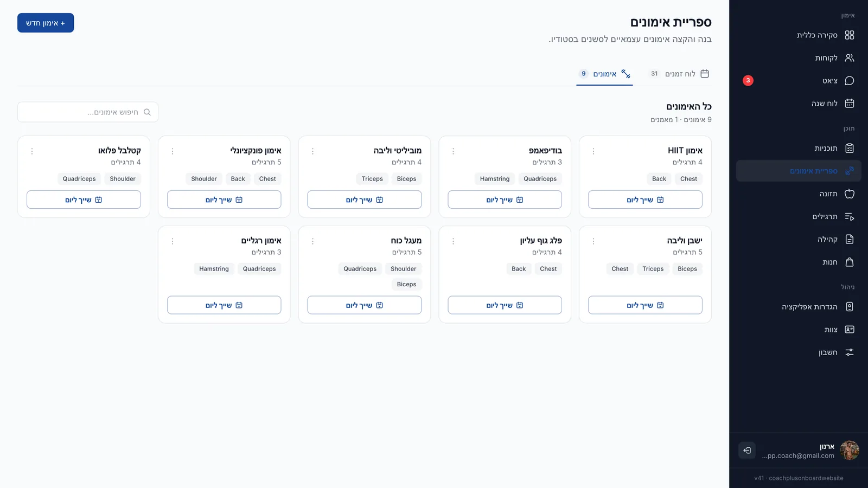Open the options menu for אימון HIIT
This screenshot has width=868, height=488.
pyautogui.click(x=593, y=151)
